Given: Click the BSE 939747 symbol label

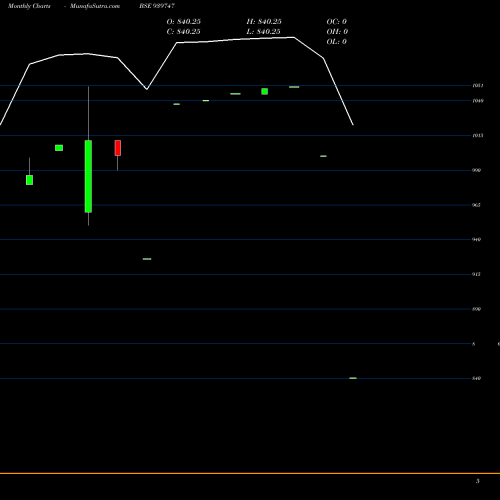Looking at the screenshot, I should point(157,6).
